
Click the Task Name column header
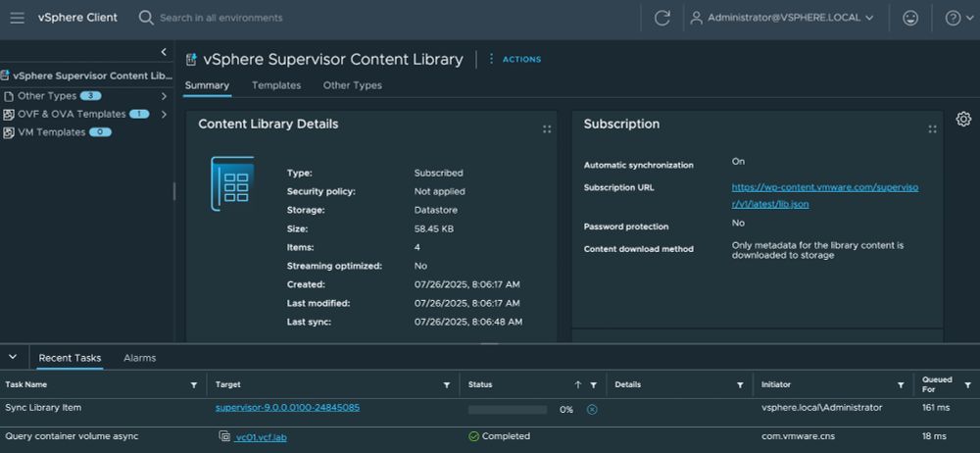[26, 384]
